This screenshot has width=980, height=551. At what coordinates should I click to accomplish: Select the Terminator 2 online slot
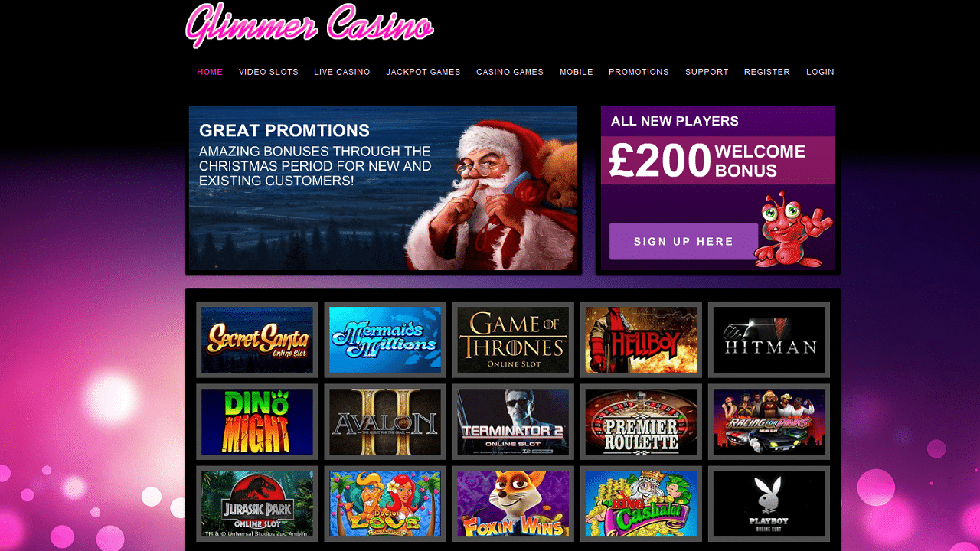click(513, 422)
